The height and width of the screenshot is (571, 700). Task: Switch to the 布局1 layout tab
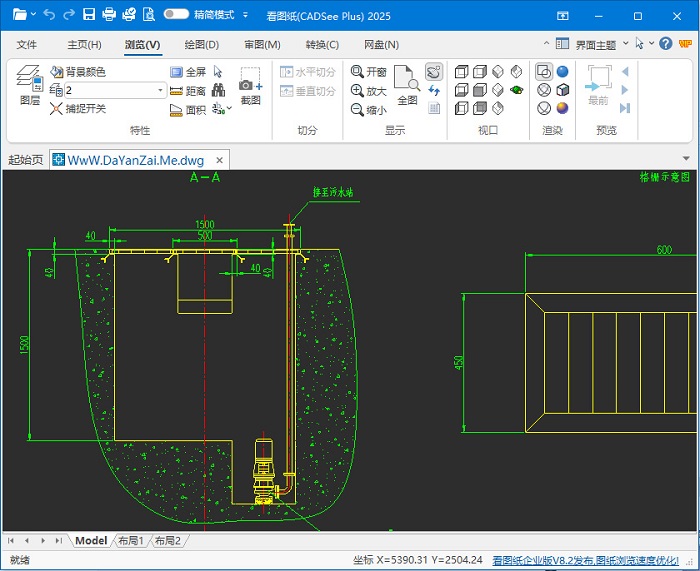[x=131, y=541]
